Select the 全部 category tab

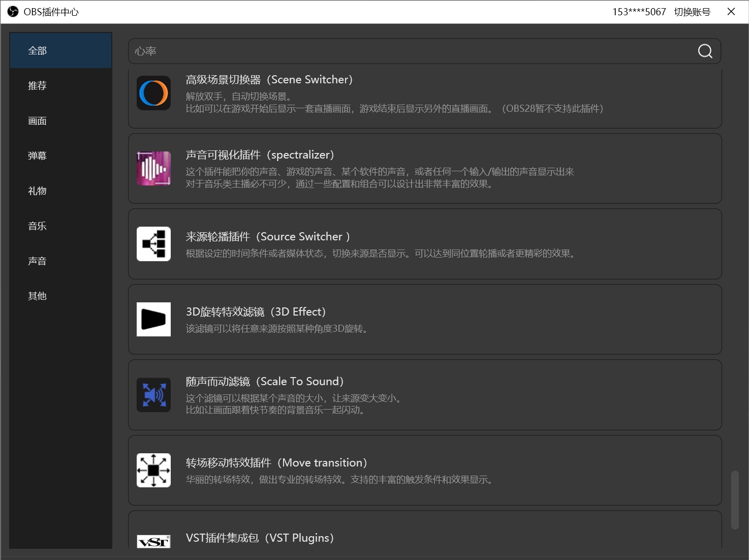pyautogui.click(x=60, y=50)
